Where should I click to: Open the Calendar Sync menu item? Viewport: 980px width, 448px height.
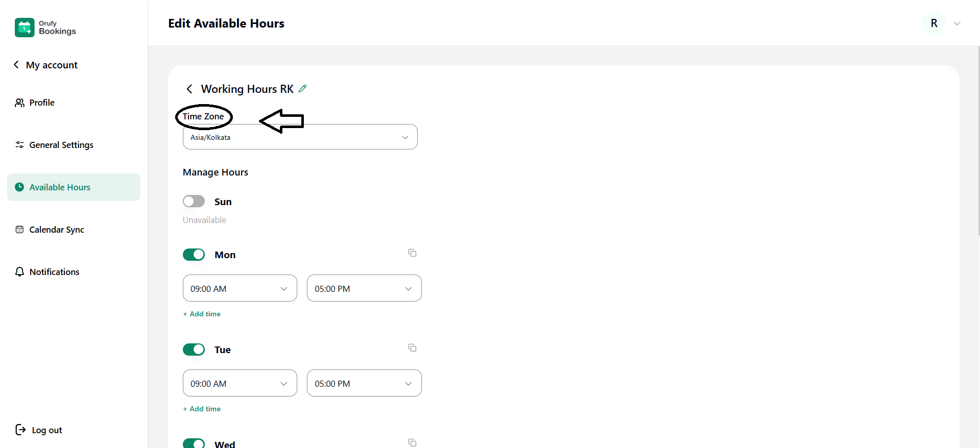[x=56, y=230]
